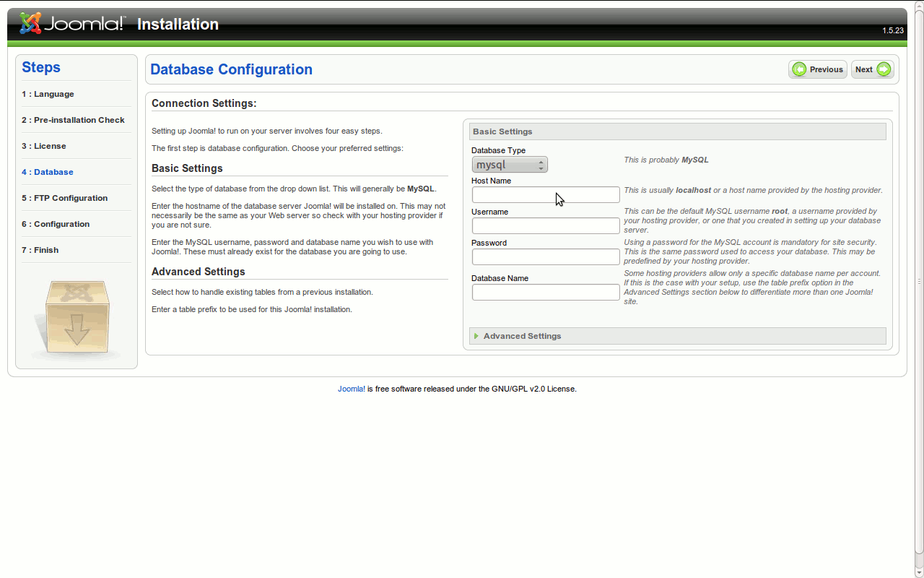The width and height of the screenshot is (924, 578).
Task: Click the hint "This is probably MySQL"
Action: tap(666, 160)
